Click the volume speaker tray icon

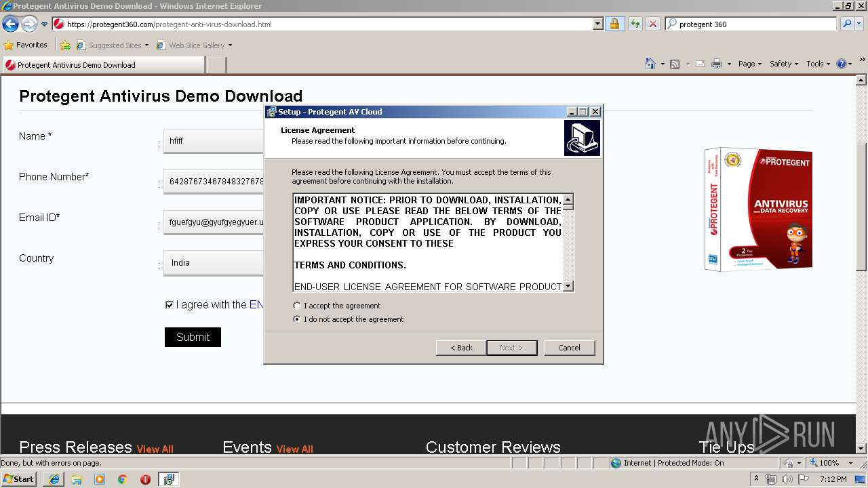[787, 479]
